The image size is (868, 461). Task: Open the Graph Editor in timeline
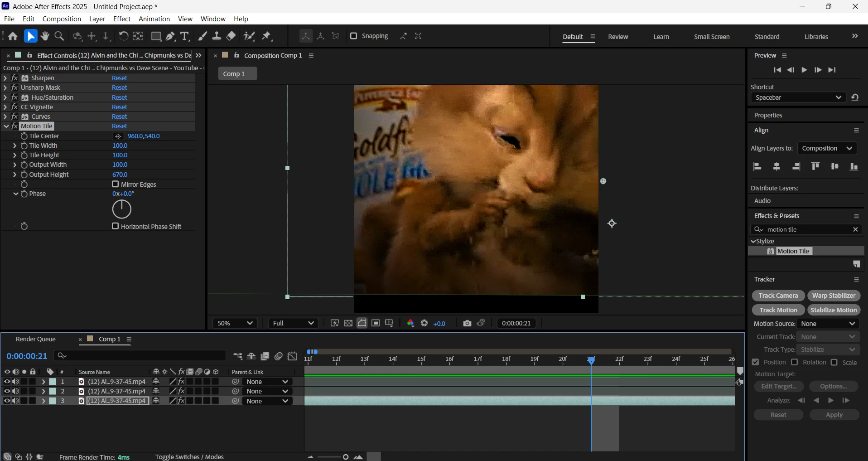tap(293, 356)
